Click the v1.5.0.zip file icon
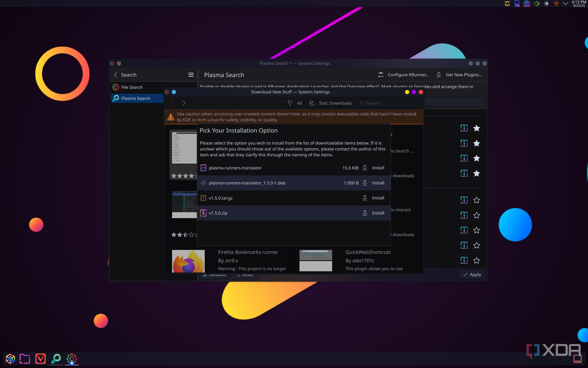588x368 pixels. (203, 213)
